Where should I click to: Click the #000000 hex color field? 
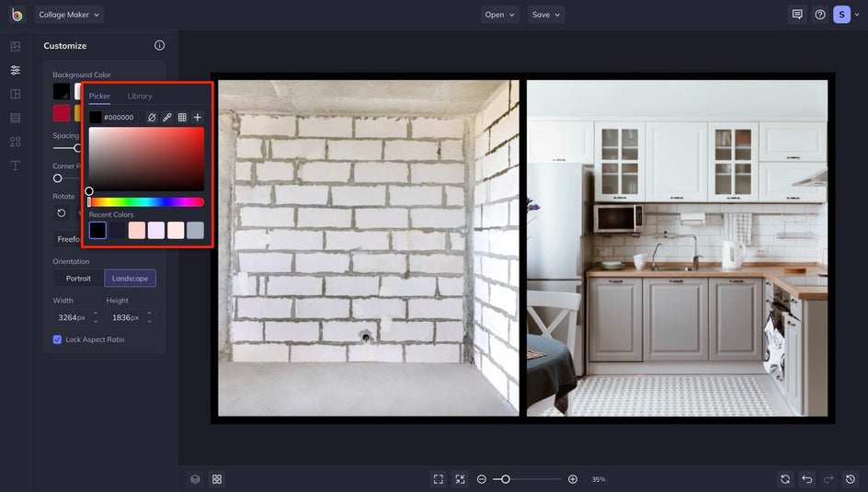[119, 118]
